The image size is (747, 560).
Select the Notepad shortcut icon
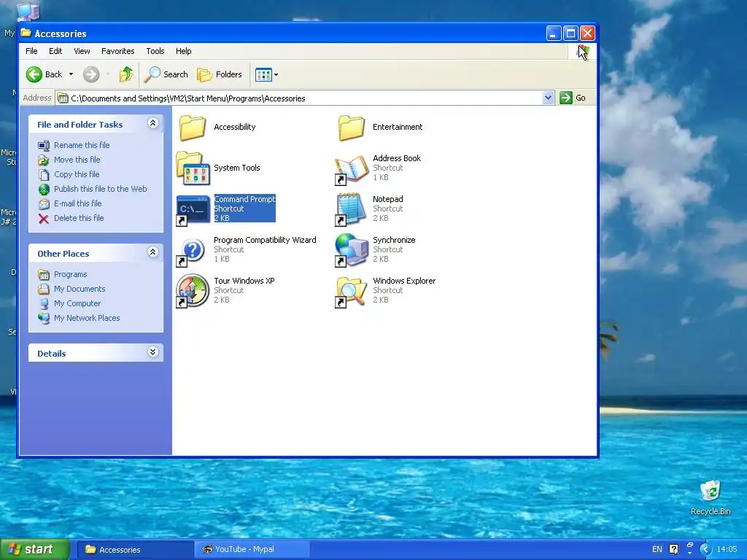pyautogui.click(x=352, y=209)
